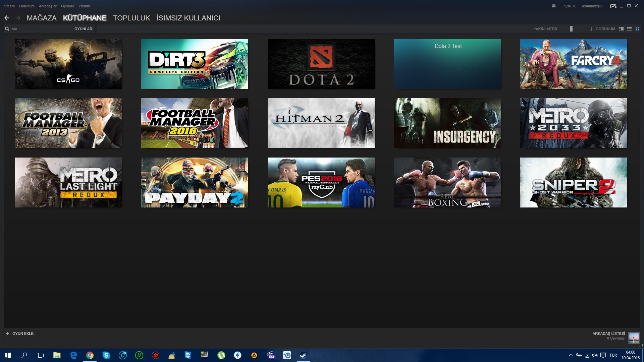Launch Big Picture mode controller icon
The width and height of the screenshot is (644, 362).
613,6
